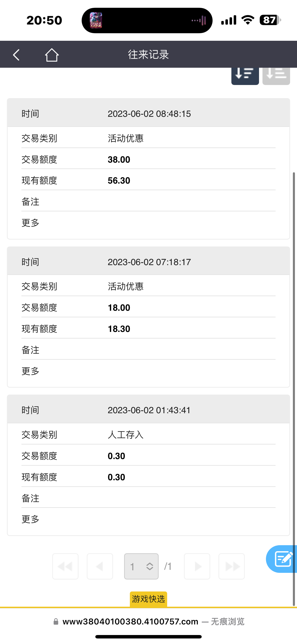Open the page number selector

141,566
